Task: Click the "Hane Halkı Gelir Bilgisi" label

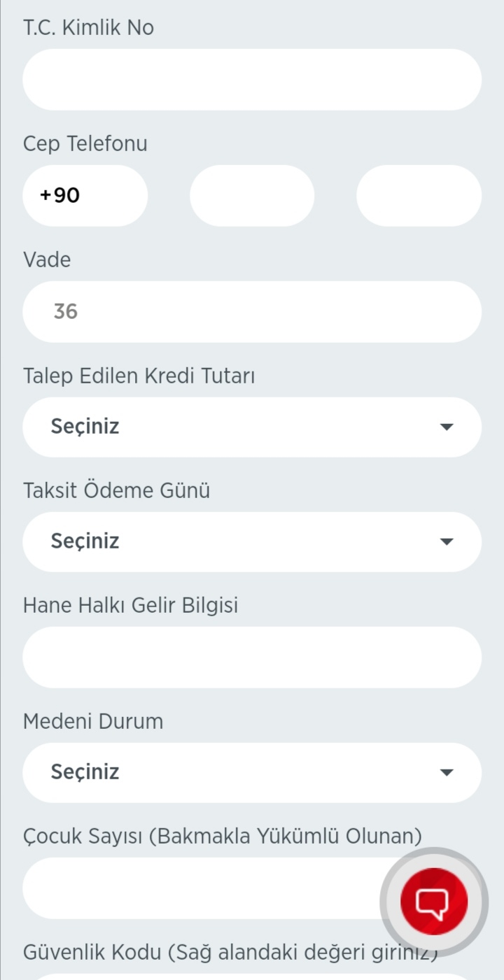Action: click(x=130, y=605)
